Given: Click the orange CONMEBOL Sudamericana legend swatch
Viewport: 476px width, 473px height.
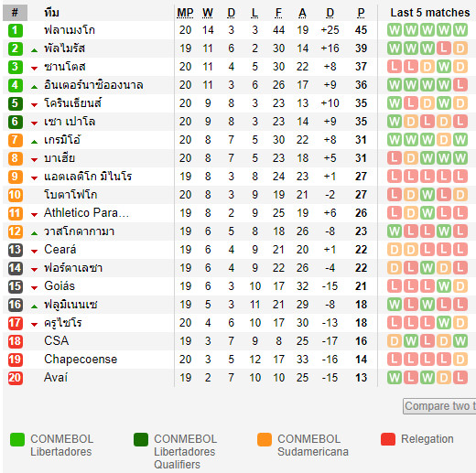Looking at the screenshot, I should click(x=265, y=439).
